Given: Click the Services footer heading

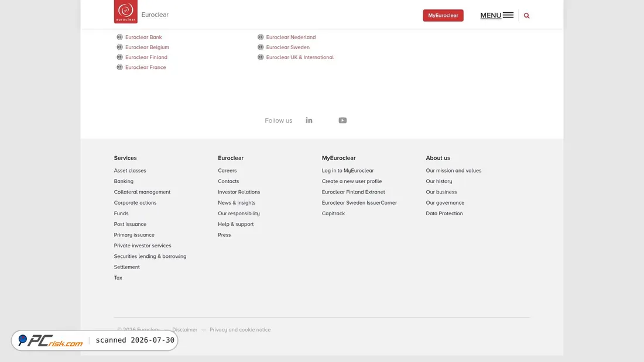Looking at the screenshot, I should click(x=125, y=158).
